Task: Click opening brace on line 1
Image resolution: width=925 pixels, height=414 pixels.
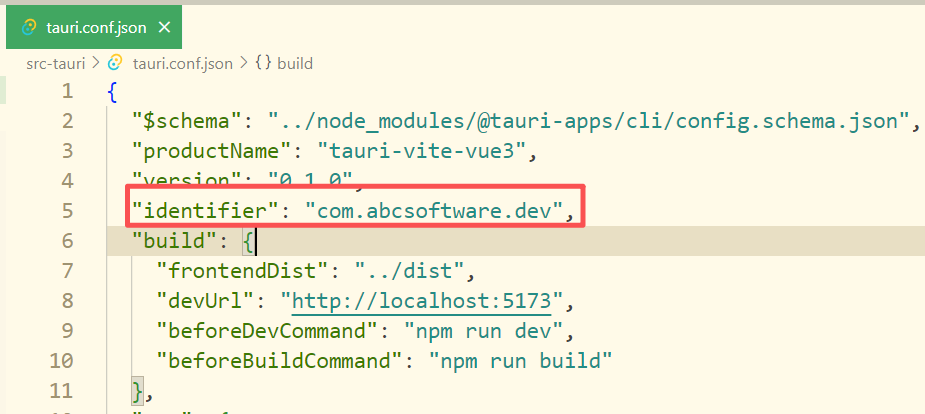Action: pyautogui.click(x=113, y=92)
